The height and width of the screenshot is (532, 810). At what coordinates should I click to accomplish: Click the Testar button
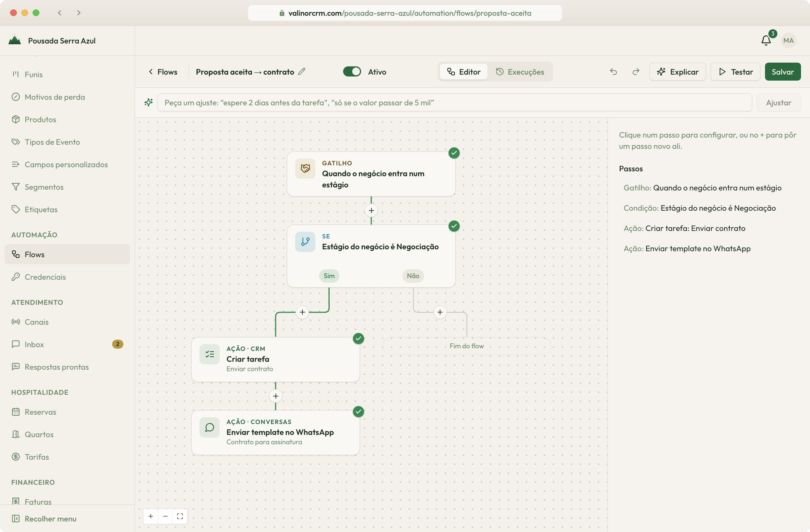(735, 72)
